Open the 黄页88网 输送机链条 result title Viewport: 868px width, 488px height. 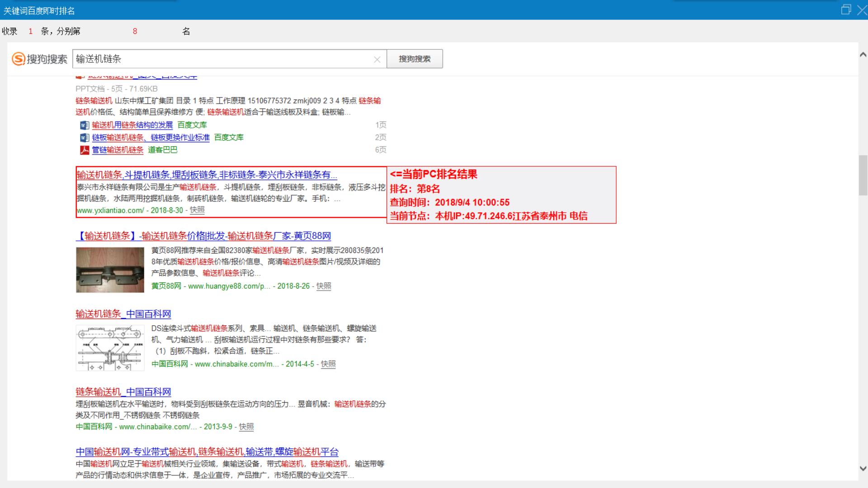coord(203,236)
